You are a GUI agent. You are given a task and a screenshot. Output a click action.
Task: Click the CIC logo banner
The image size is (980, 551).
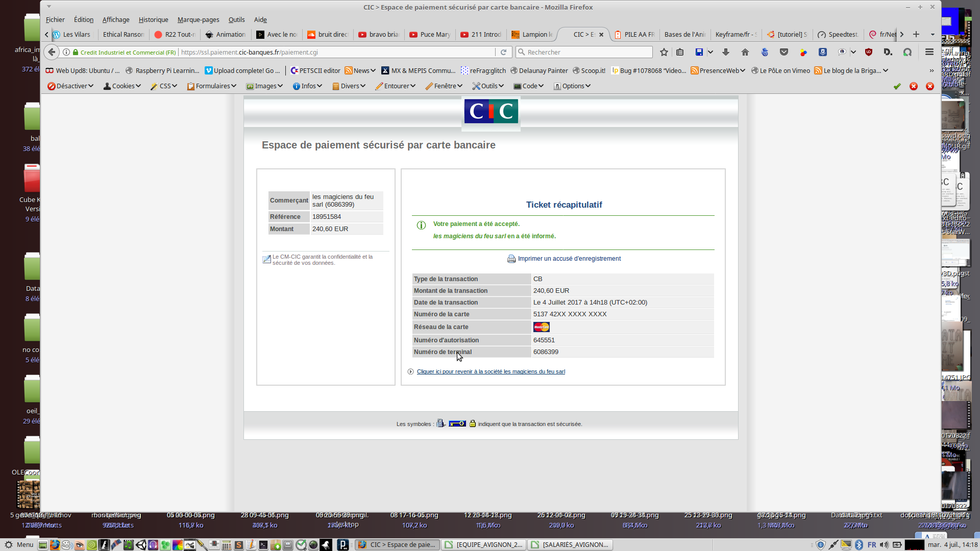pos(491,111)
